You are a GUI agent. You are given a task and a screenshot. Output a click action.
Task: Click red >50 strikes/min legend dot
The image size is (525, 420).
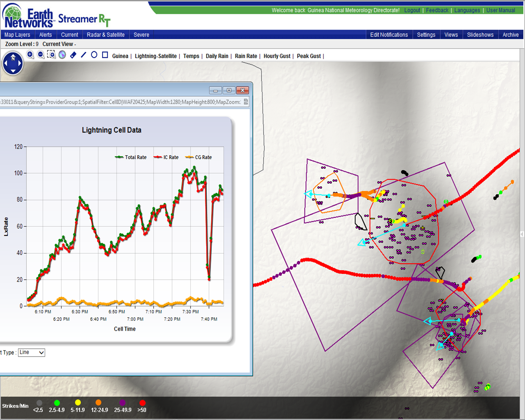pyautogui.click(x=142, y=403)
